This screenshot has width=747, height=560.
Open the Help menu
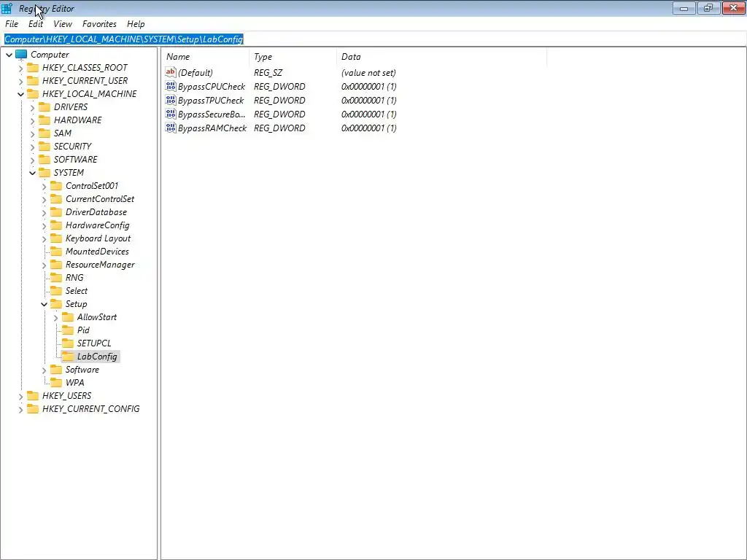(136, 24)
